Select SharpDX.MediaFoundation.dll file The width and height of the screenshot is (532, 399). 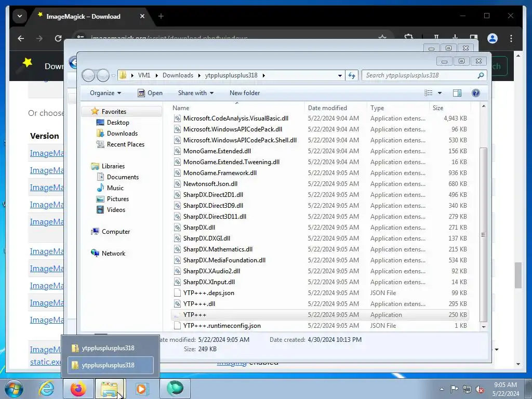pos(224,260)
